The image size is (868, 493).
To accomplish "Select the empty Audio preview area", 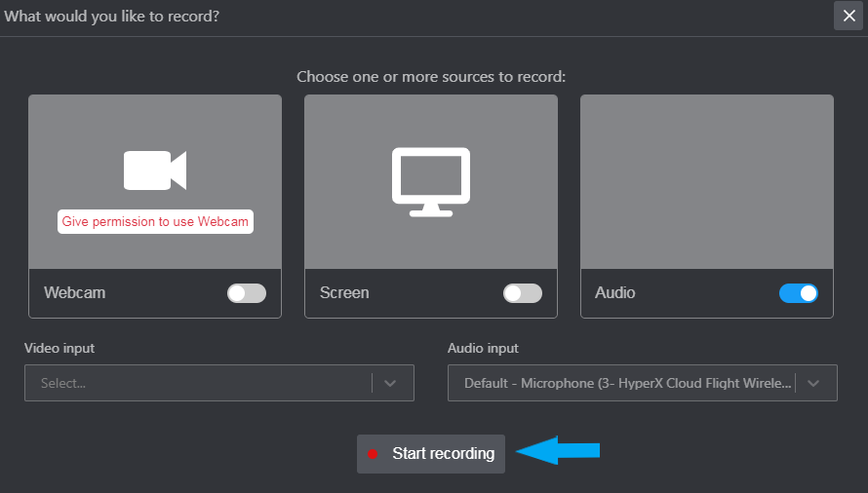I will 707,181.
